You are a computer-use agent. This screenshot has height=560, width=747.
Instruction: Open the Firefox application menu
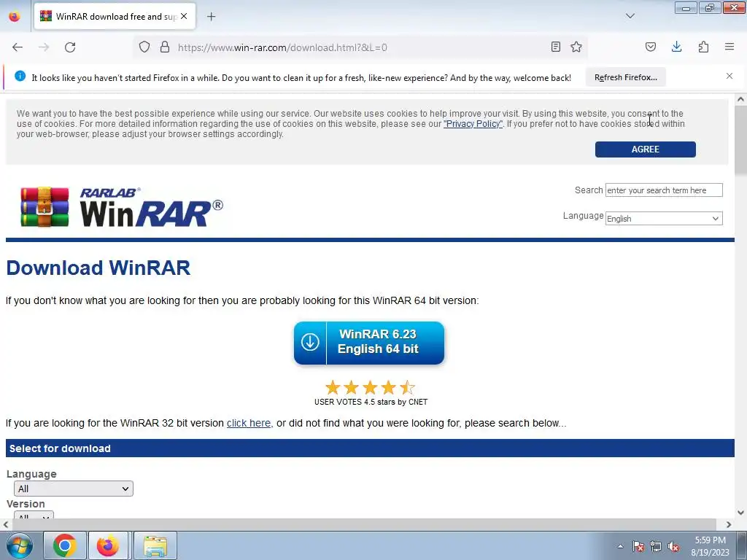729,47
